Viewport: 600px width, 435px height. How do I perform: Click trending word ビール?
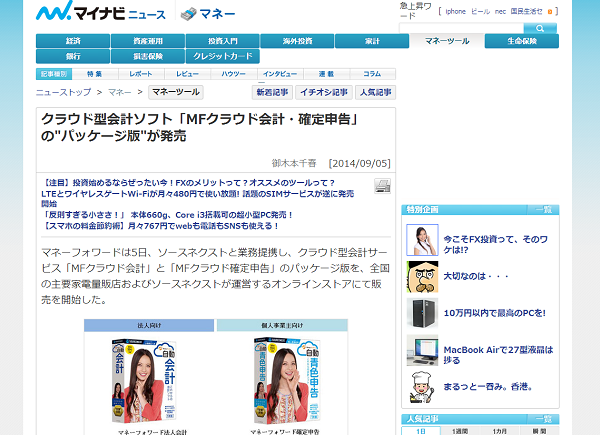(x=480, y=11)
